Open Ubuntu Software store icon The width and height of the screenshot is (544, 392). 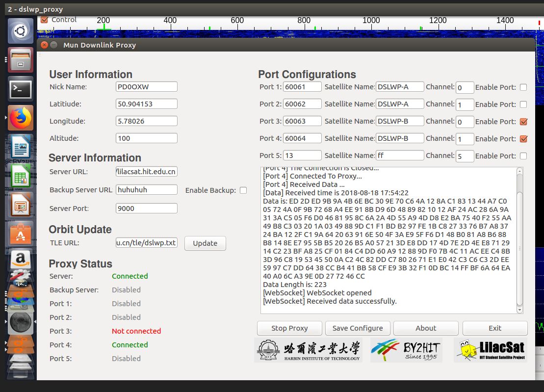click(21, 234)
